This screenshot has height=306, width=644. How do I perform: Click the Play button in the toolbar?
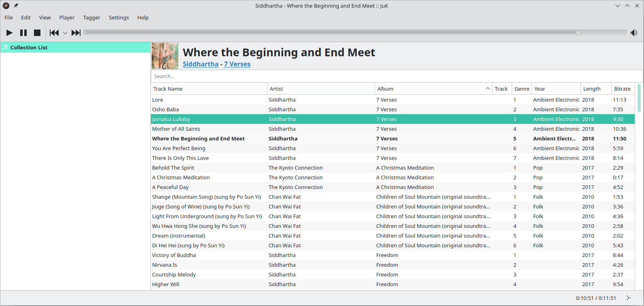9,33
